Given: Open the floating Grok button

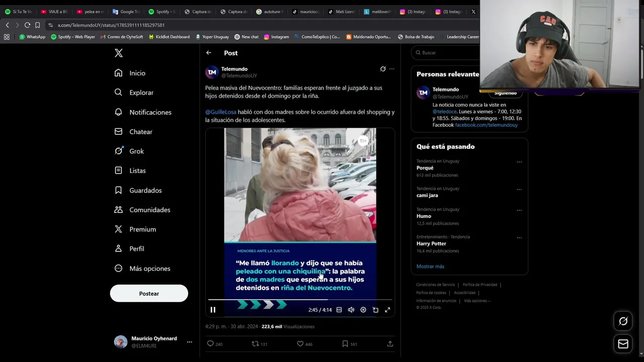Looking at the screenshot, I should tap(623, 321).
